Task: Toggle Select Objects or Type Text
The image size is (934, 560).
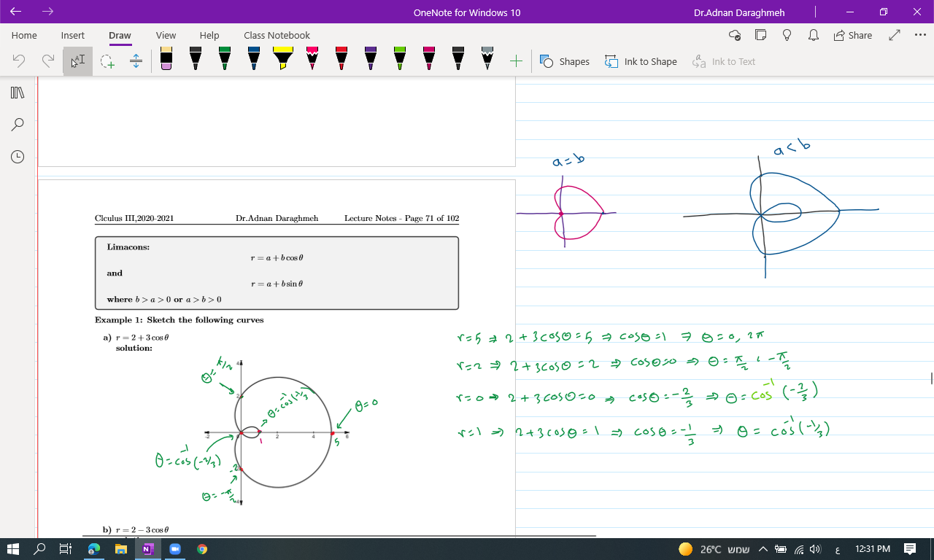Action: (x=77, y=61)
